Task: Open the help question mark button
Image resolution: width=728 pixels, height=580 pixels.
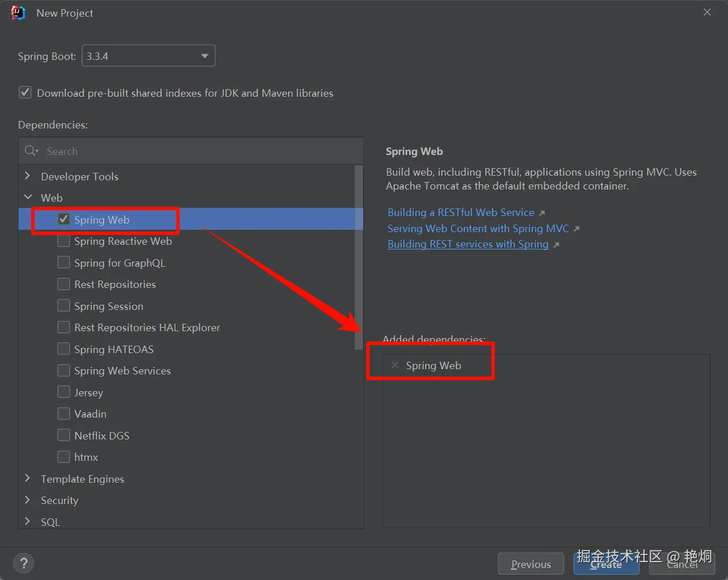Action: pos(24,563)
